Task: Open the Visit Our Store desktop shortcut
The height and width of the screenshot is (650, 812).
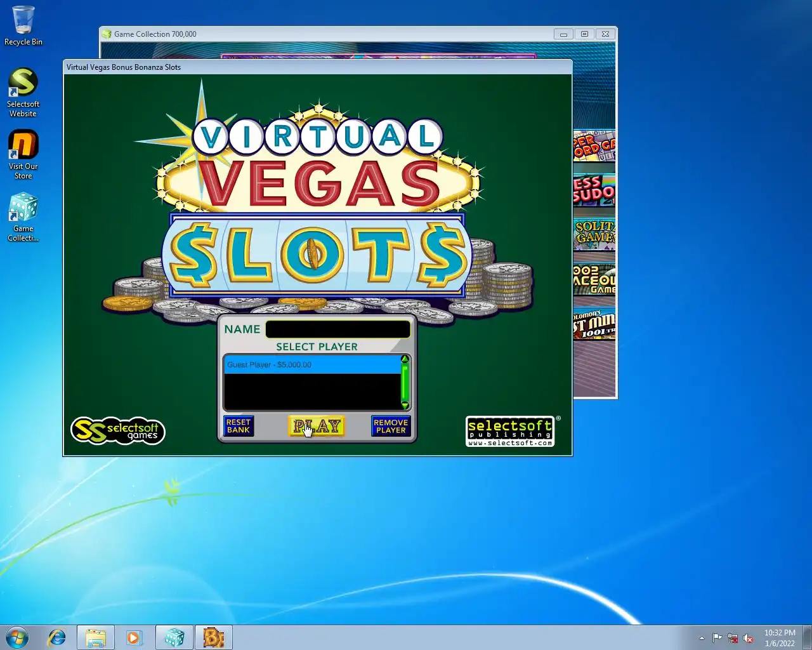Action: (23, 155)
